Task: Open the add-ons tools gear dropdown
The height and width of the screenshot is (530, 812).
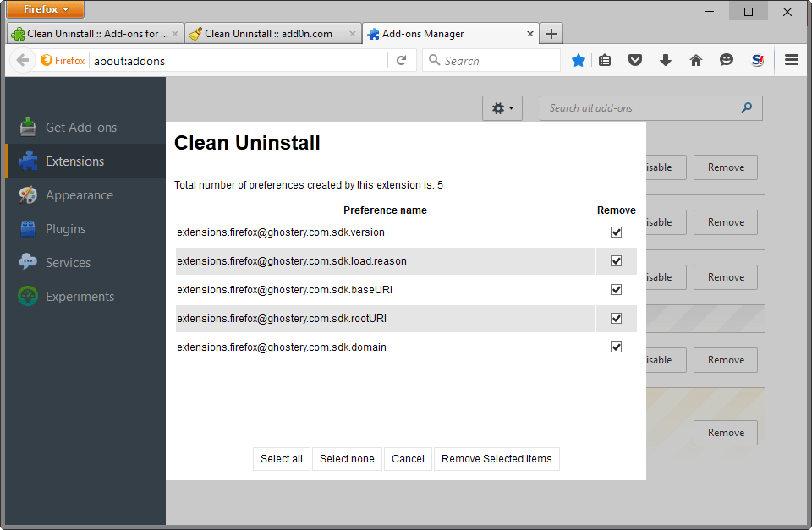Action: point(502,108)
